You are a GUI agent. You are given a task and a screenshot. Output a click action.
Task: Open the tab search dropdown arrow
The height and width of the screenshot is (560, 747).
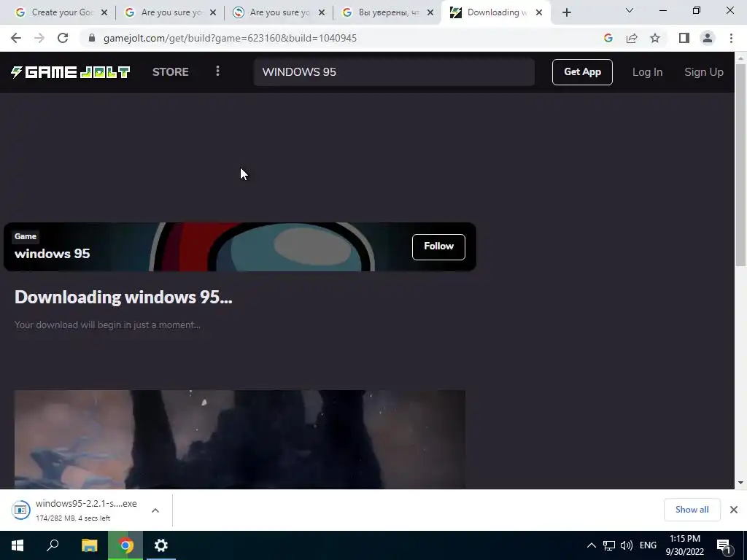click(630, 10)
